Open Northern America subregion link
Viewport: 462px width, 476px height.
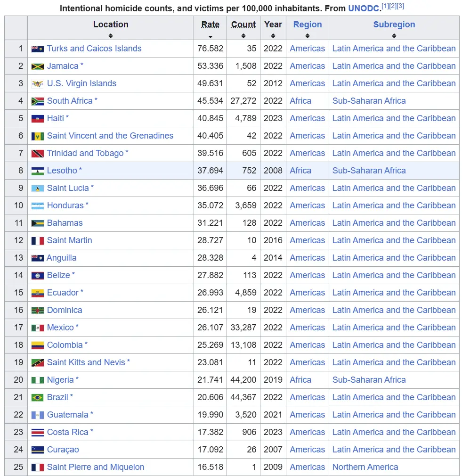tap(365, 467)
